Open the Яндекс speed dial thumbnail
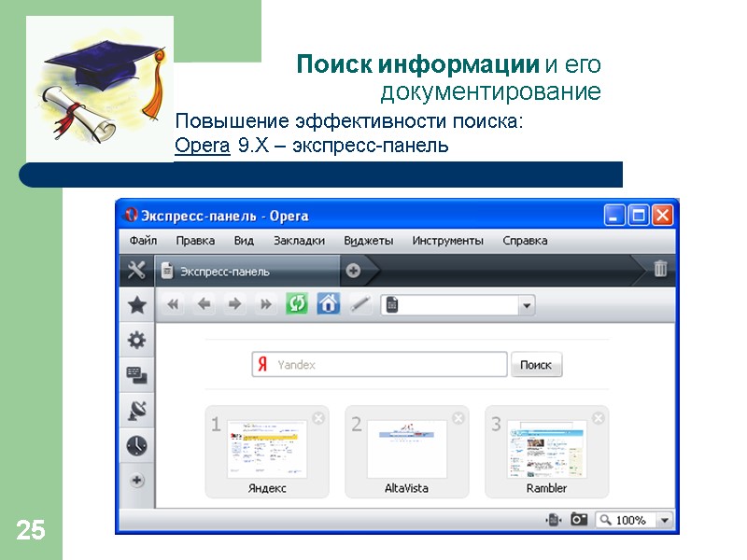The image size is (747, 560). 267,449
